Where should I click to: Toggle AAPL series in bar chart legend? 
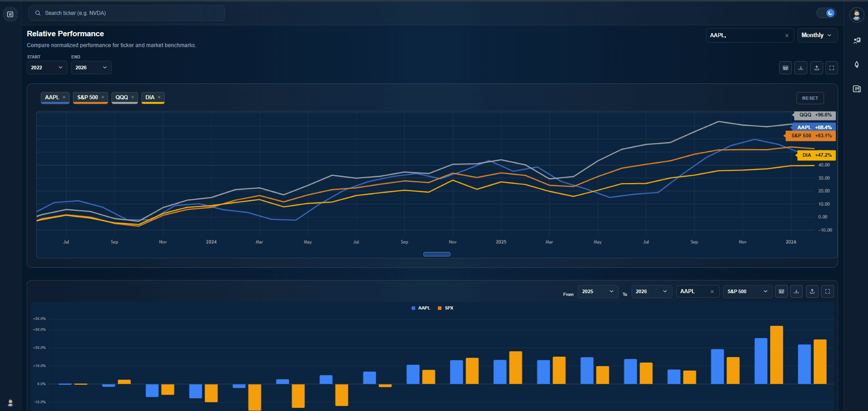[x=421, y=308]
